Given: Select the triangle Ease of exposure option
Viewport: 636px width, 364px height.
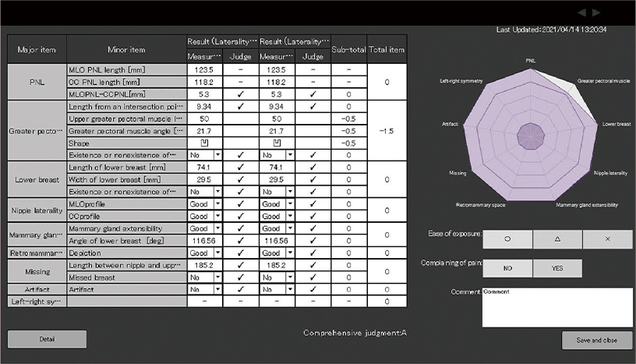Looking at the screenshot, I should [x=557, y=239].
